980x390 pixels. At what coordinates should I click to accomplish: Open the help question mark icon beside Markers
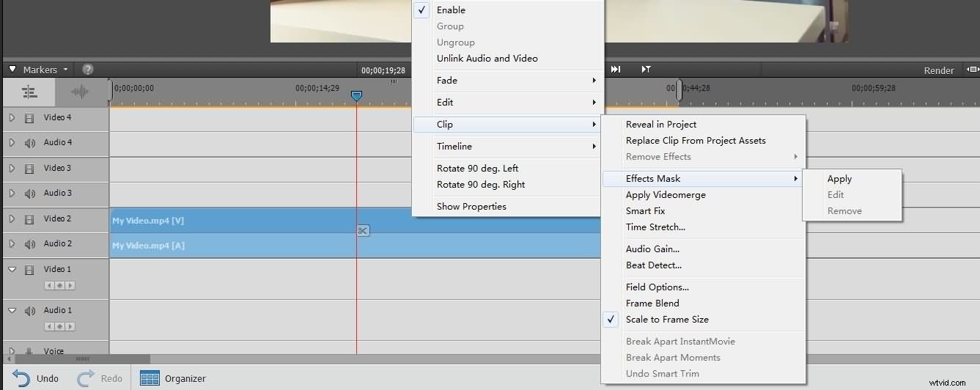pos(88,70)
